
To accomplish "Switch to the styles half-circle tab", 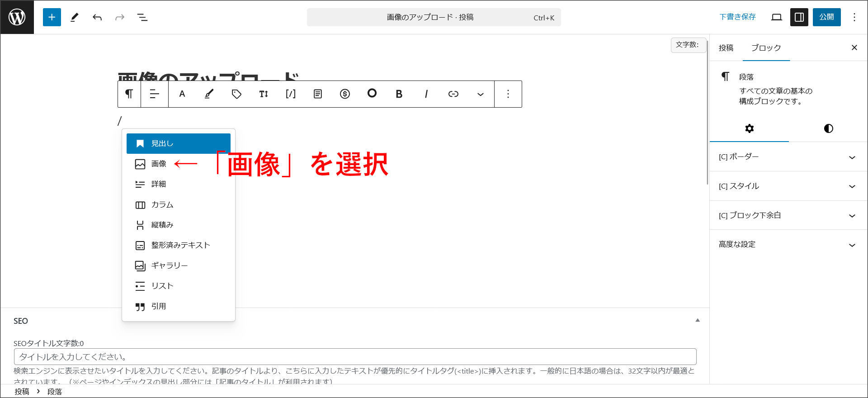I will coord(828,128).
